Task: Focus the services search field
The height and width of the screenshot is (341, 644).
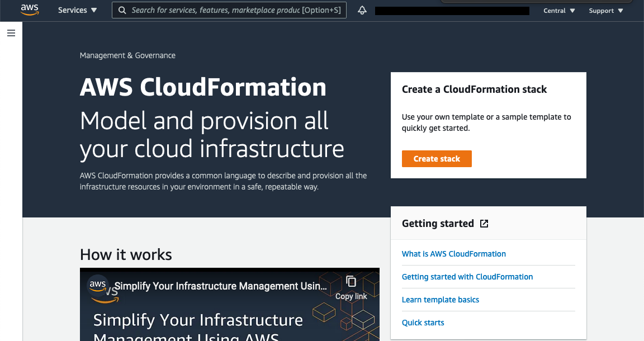Action: [x=229, y=10]
